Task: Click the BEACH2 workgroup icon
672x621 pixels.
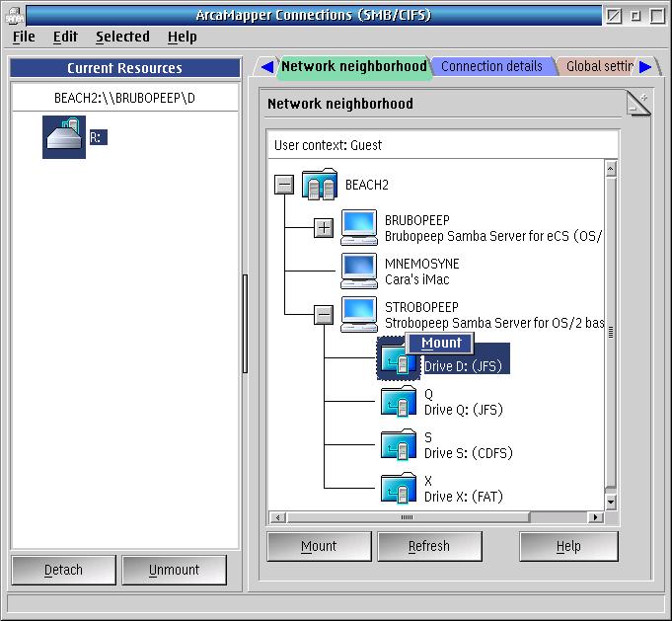Action: [320, 184]
